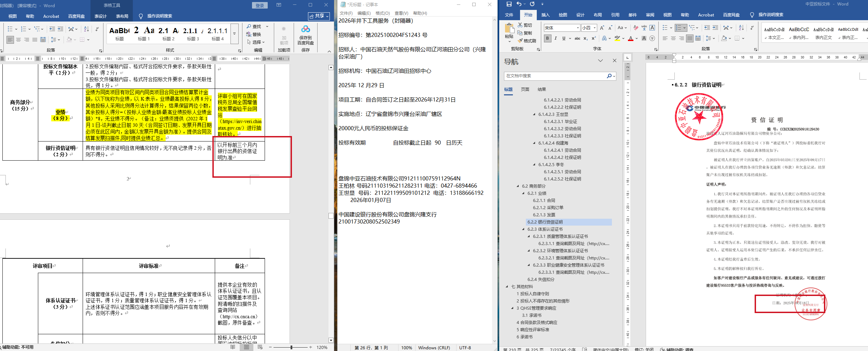
Task: Toggle numbered list in the right Word window
Action: 678,28
